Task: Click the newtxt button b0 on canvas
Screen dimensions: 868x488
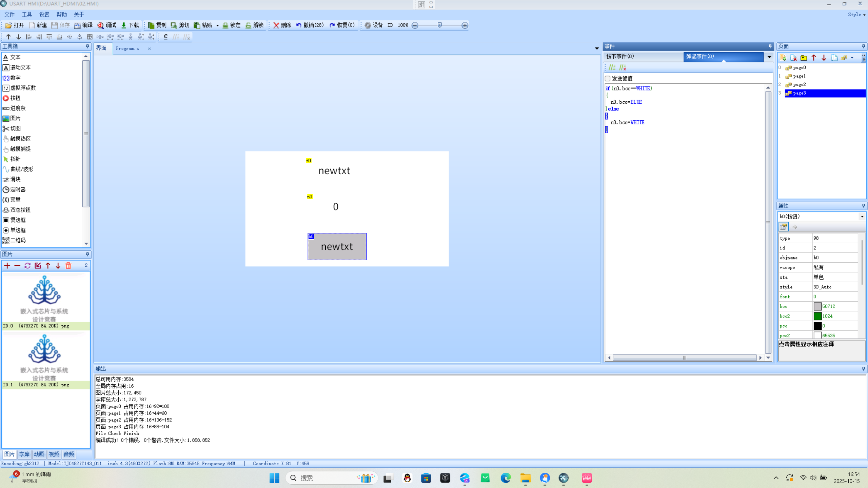Action: click(337, 246)
